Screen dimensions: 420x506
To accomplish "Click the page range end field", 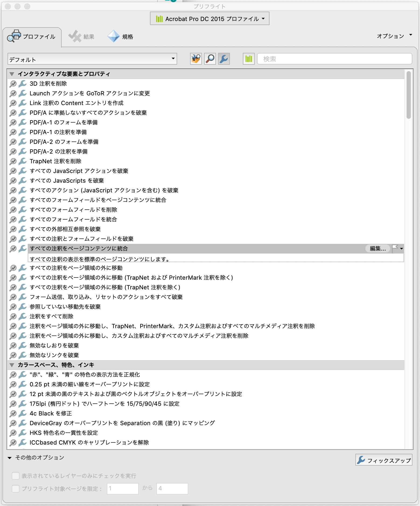I will point(172,488).
